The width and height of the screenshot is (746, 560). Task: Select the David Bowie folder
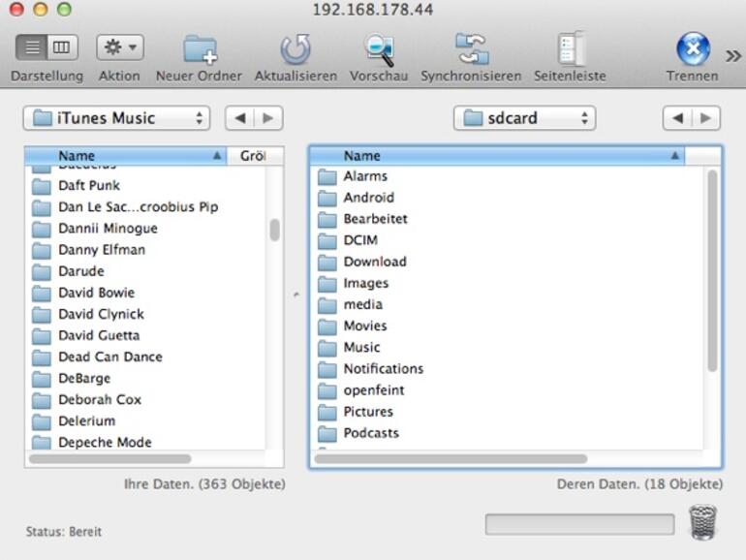(144, 293)
